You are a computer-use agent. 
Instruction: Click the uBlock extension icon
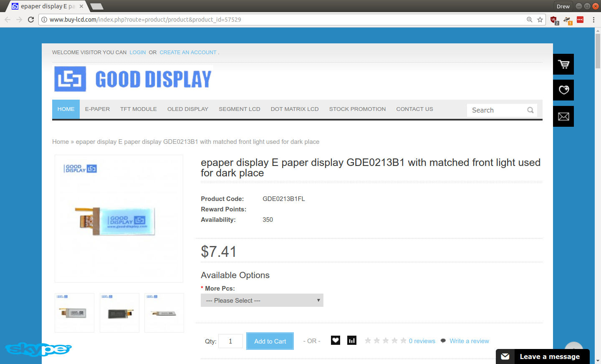tap(554, 20)
